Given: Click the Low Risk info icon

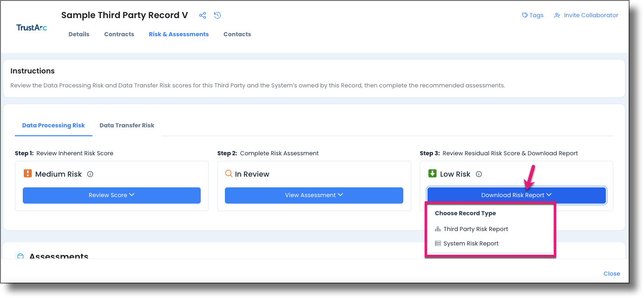Looking at the screenshot, I should click(x=479, y=174).
